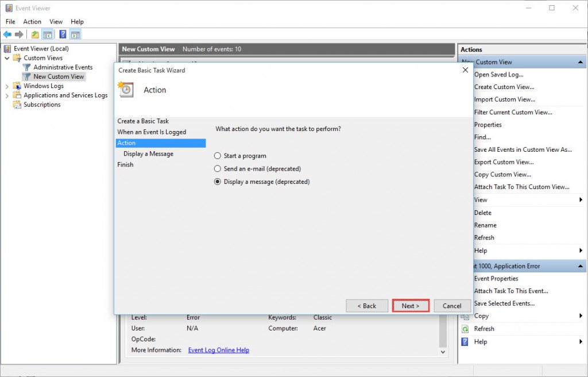Expand Applications and Services Logs node
This screenshot has width=588, height=377.
pos(7,96)
